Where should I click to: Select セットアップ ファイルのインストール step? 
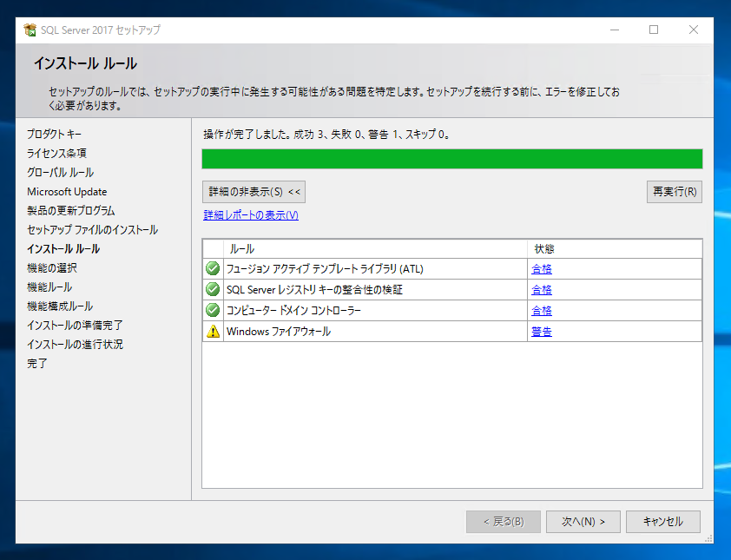pyautogui.click(x=92, y=230)
